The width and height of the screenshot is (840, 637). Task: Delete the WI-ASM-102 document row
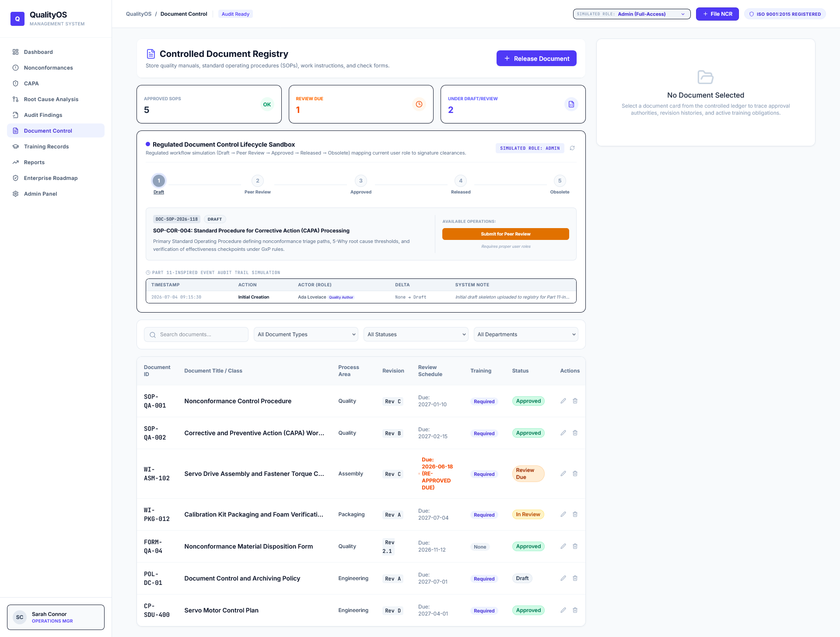(x=575, y=474)
